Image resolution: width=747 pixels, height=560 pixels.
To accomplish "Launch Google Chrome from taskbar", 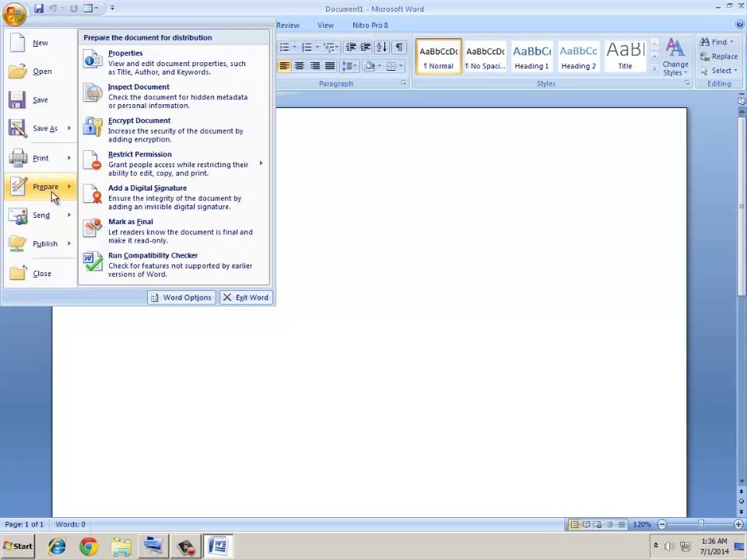I will tap(89, 546).
